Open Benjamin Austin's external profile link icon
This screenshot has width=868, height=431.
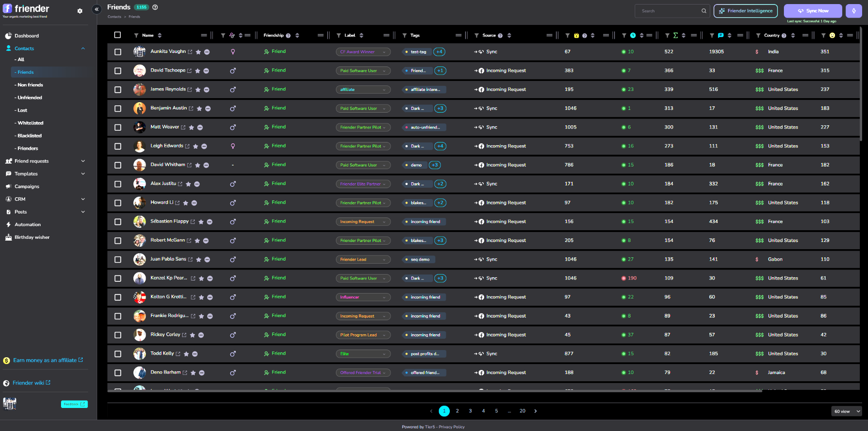point(191,109)
